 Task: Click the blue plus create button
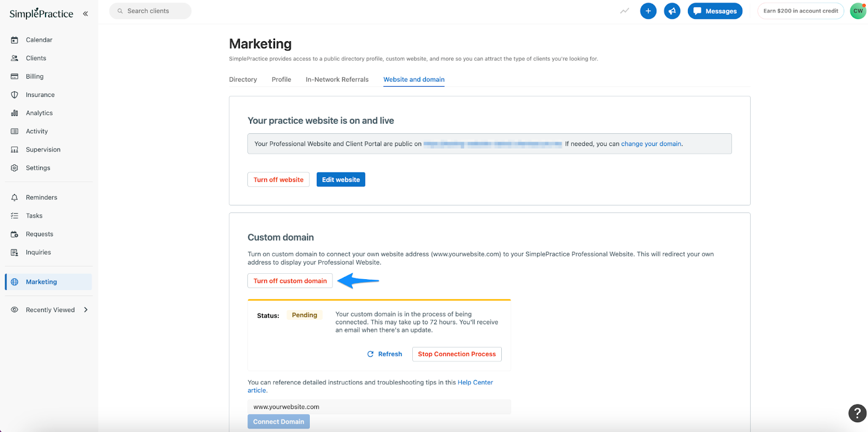pos(648,11)
